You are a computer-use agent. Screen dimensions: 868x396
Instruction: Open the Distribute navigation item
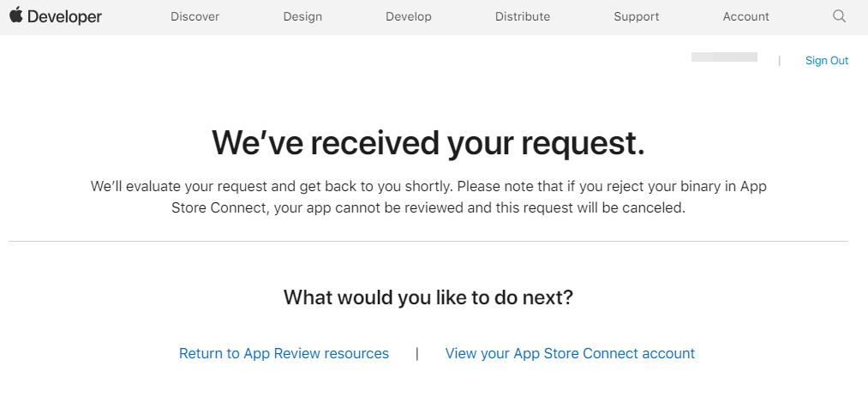[x=523, y=16]
